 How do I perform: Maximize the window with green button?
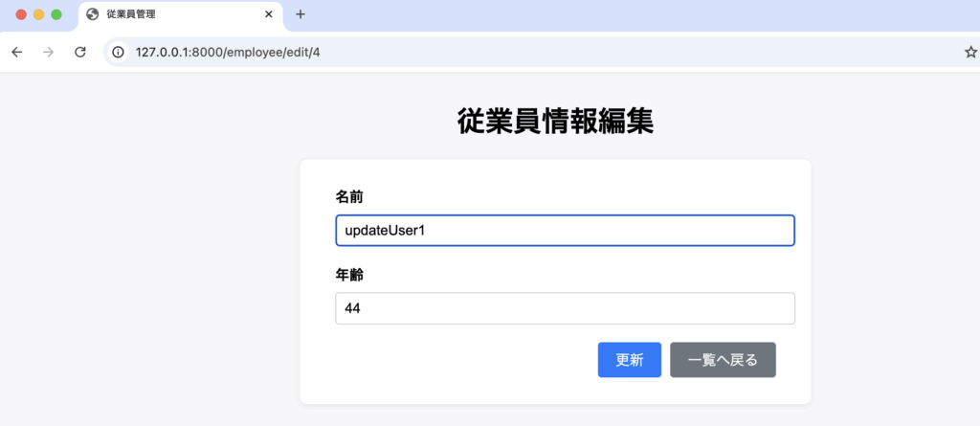(56, 14)
